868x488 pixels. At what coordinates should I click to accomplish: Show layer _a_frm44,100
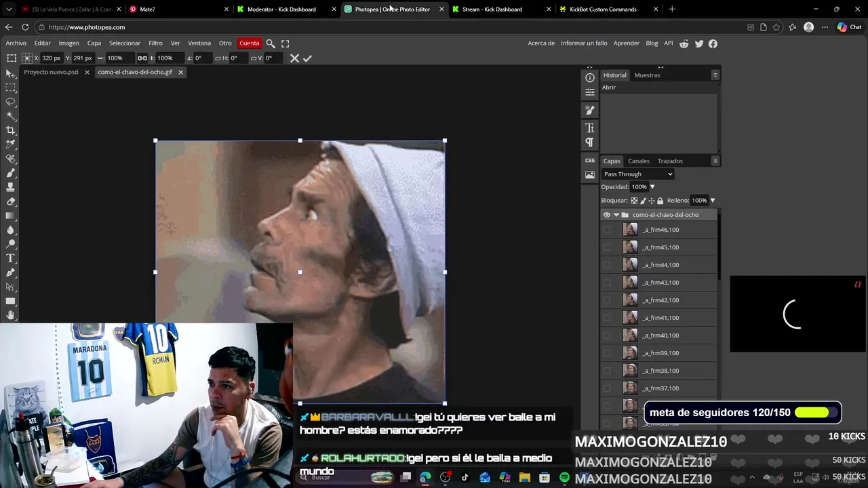pos(607,265)
